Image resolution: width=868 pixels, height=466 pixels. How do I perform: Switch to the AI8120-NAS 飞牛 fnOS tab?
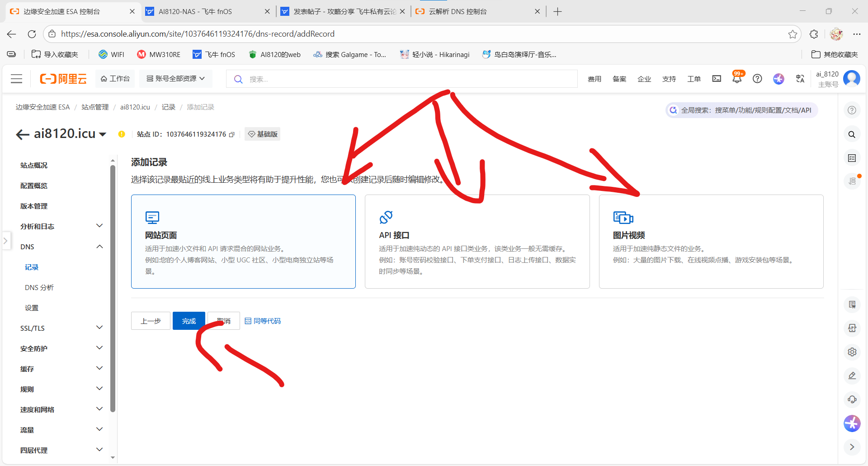(208, 11)
